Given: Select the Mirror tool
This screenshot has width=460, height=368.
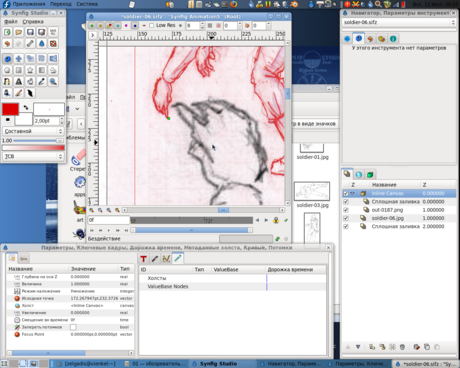Looking at the screenshot, I should pos(53,59).
